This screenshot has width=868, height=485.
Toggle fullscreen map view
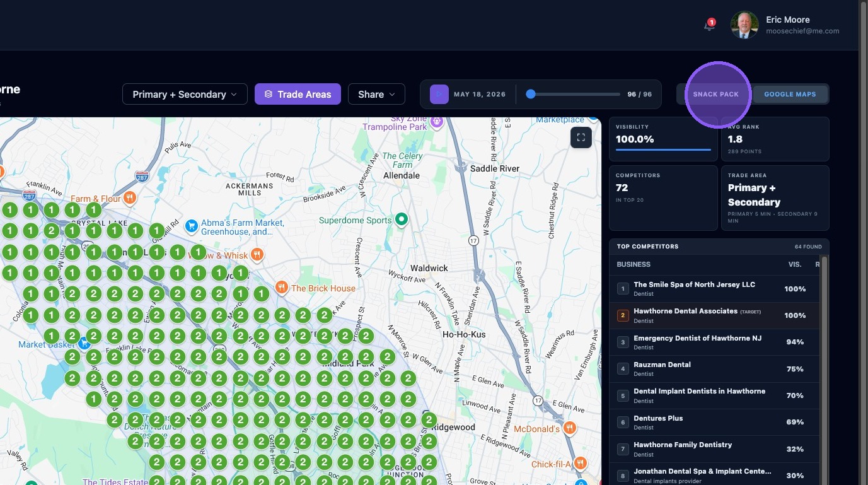(x=581, y=137)
